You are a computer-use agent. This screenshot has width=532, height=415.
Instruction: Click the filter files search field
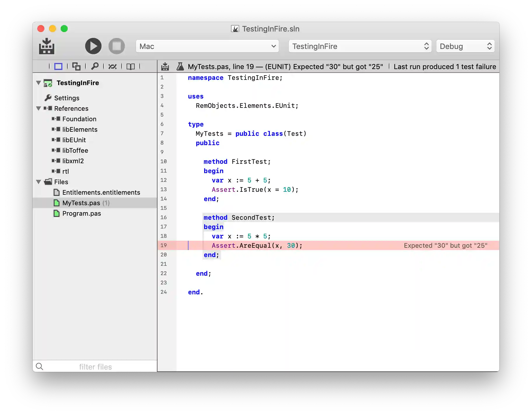click(x=95, y=367)
